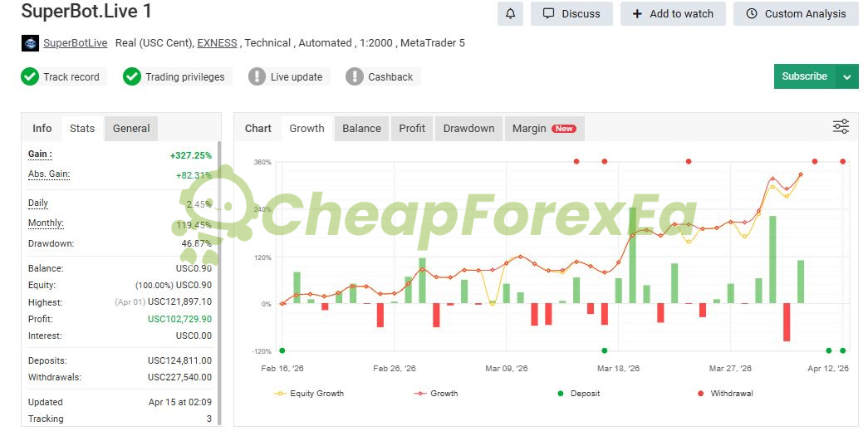Viewport: 868px width, 441px height.
Task: Select the Growth chart tab
Action: [x=306, y=129]
